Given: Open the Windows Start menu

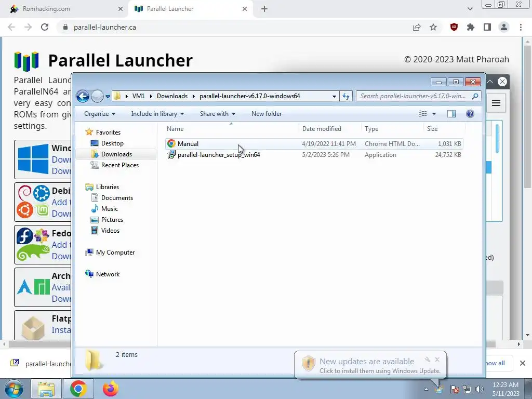Looking at the screenshot, I should (x=14, y=389).
